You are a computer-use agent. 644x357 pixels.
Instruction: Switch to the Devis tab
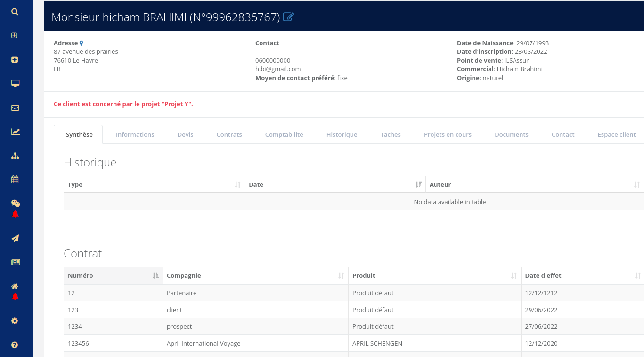tap(185, 134)
